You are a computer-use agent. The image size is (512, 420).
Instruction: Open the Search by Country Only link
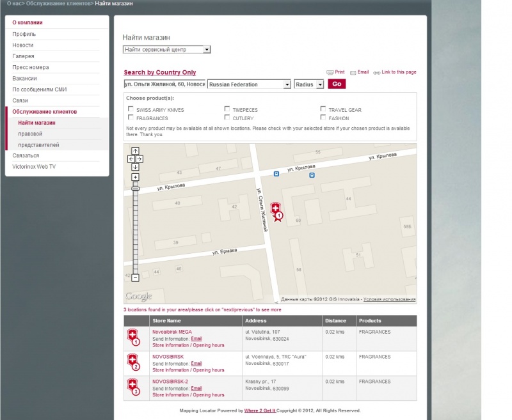click(160, 72)
